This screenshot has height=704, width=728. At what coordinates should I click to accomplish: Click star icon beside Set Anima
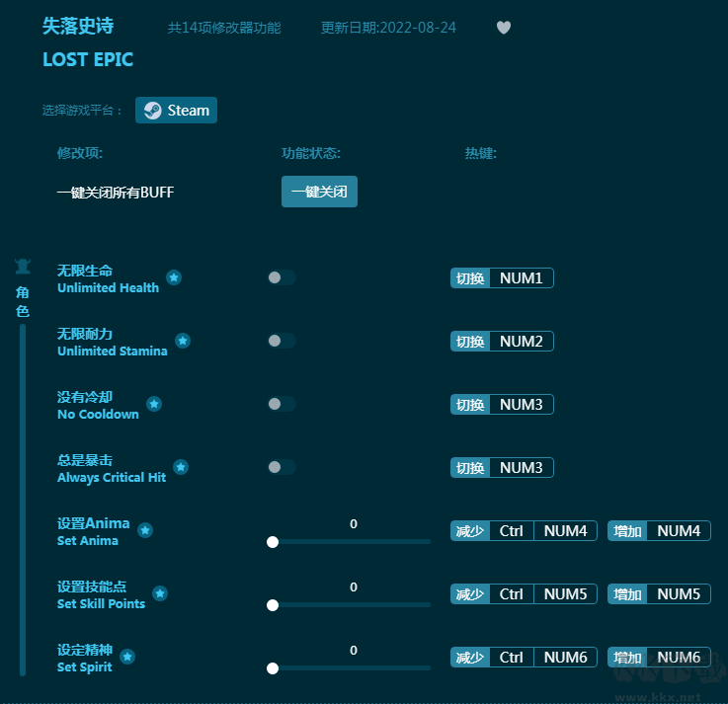(x=145, y=530)
